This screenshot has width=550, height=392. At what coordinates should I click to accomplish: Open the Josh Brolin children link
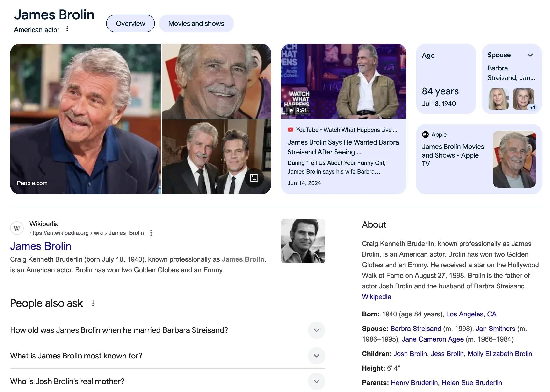pos(410,354)
